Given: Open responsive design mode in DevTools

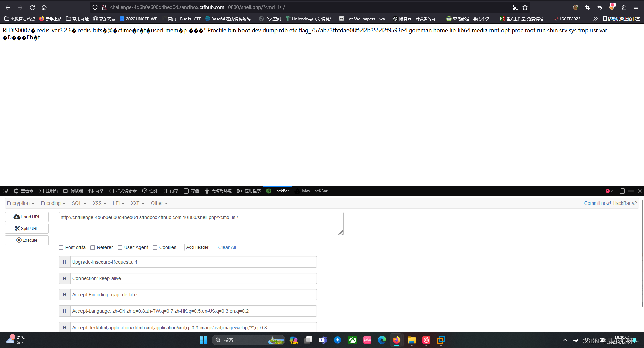Looking at the screenshot, I should pyautogui.click(x=622, y=191).
